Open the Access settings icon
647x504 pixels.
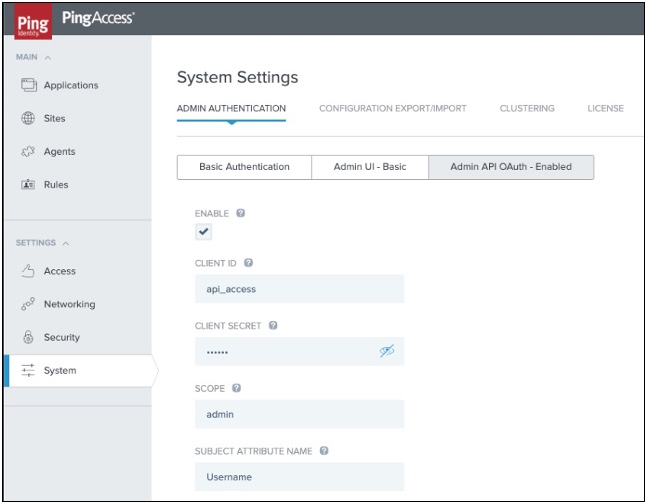[x=28, y=271]
